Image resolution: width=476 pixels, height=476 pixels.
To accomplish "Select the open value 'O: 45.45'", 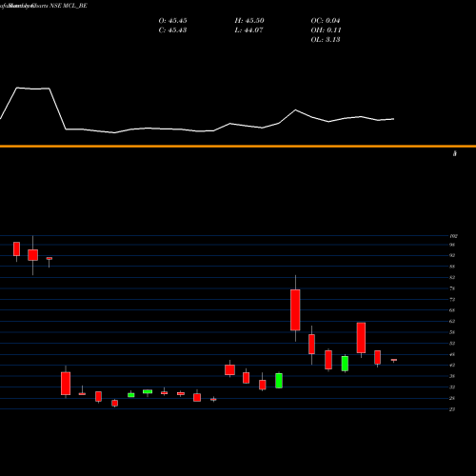I will click(172, 21).
